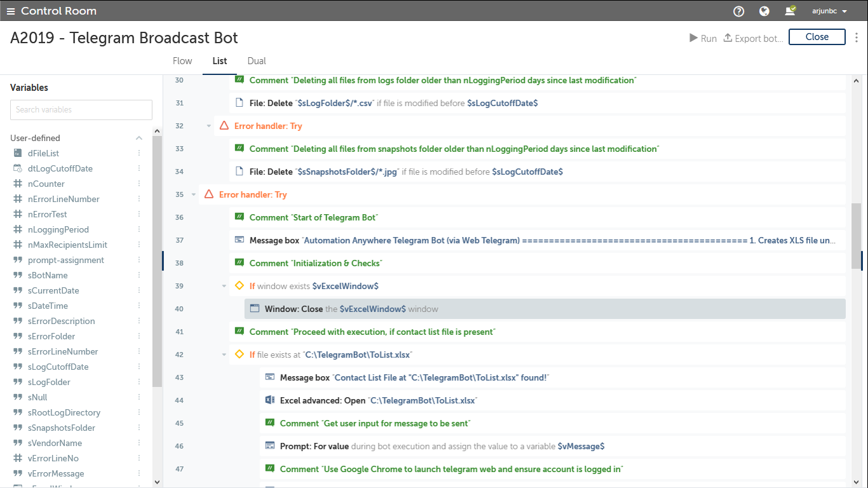The image size is (868, 488).
Task: Click the Message box icon on line 37
Action: 240,240
